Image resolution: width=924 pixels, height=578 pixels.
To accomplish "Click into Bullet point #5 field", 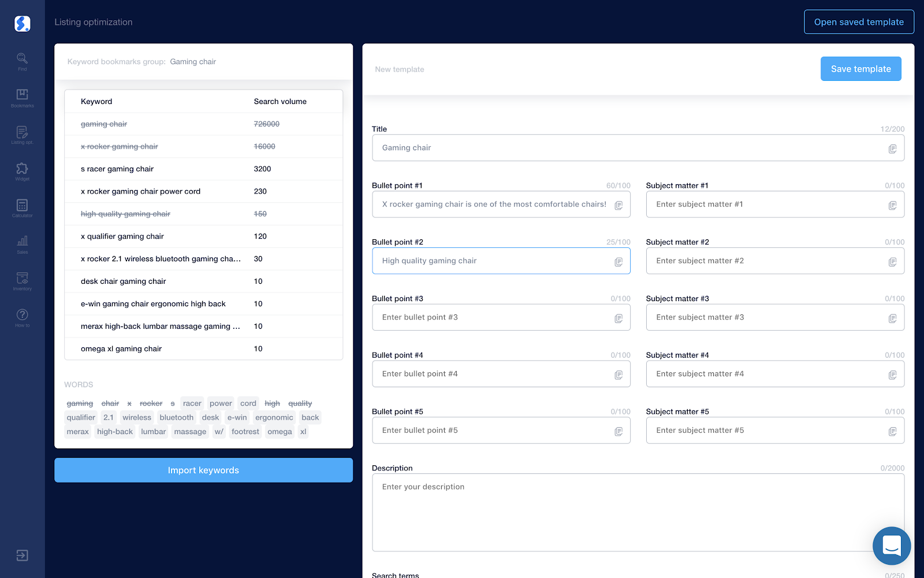I will pyautogui.click(x=501, y=431).
